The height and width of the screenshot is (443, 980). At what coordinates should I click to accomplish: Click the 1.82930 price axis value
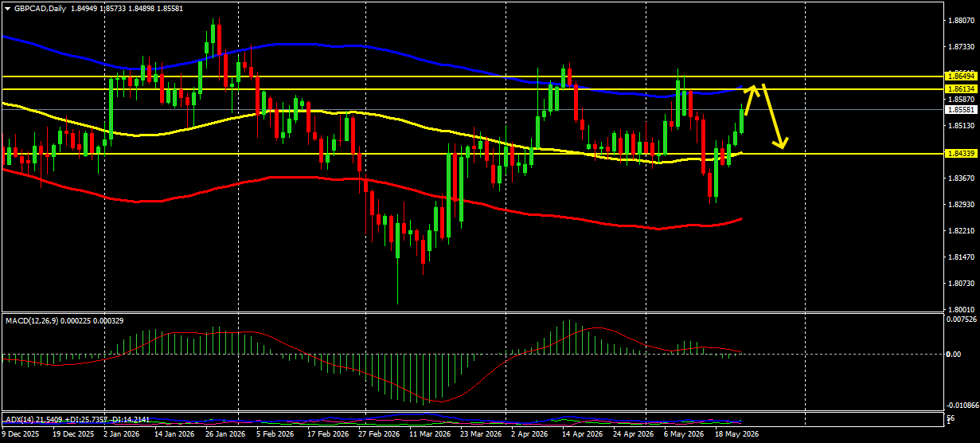tap(962, 205)
